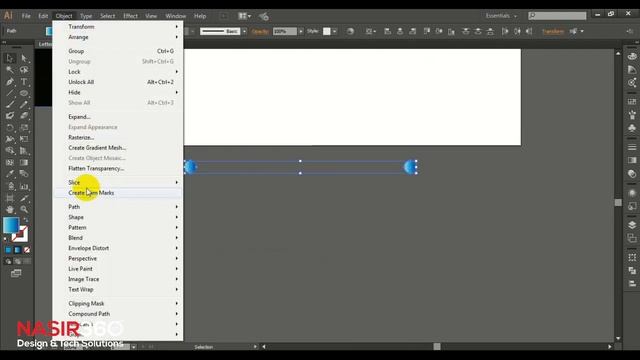Select the Line Segment tool
This screenshot has width=640, height=360.
(10, 93)
